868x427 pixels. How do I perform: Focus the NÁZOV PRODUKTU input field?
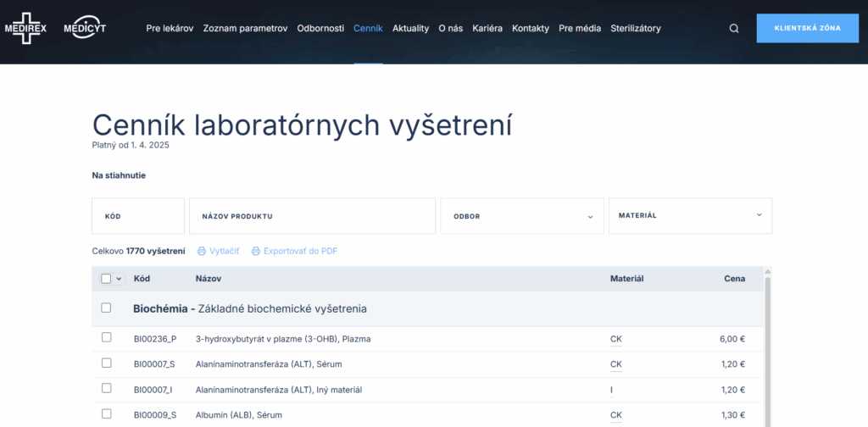click(312, 216)
